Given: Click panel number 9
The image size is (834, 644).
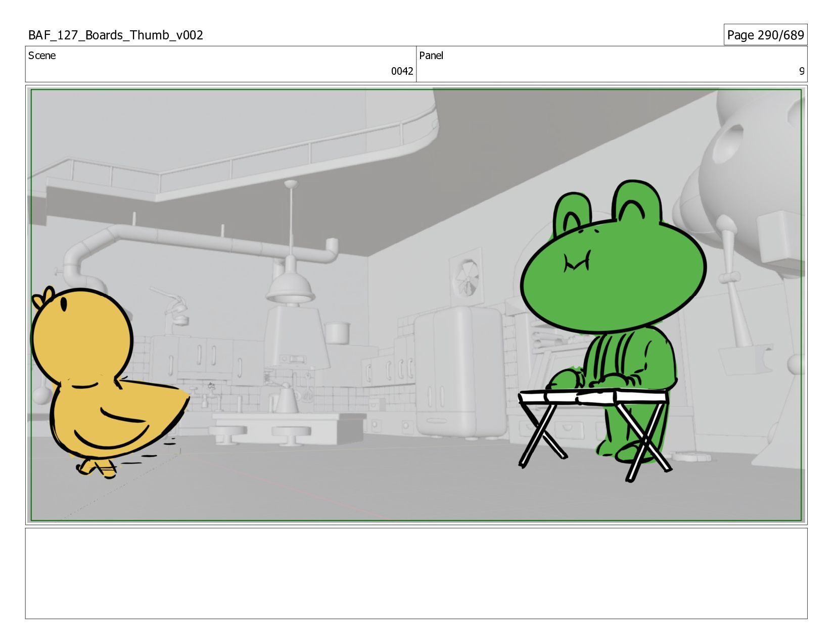Looking at the screenshot, I should tap(802, 71).
